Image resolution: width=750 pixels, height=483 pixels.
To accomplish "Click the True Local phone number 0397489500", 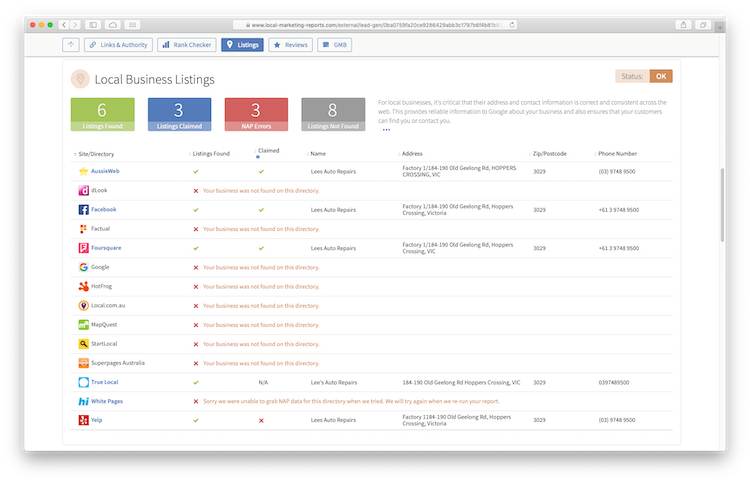I will [614, 382].
